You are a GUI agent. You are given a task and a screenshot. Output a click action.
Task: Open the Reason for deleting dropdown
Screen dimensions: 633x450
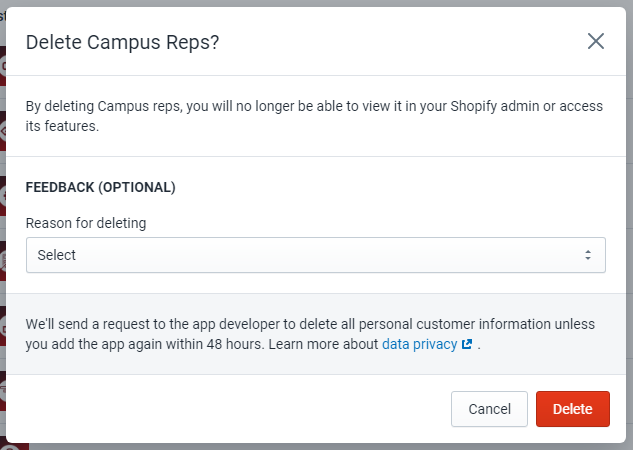click(x=316, y=255)
